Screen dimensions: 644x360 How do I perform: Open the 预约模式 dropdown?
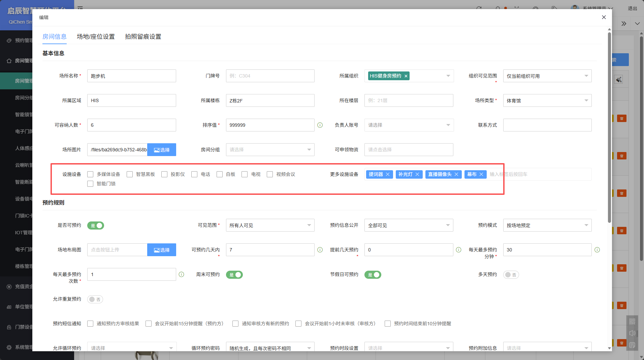547,225
